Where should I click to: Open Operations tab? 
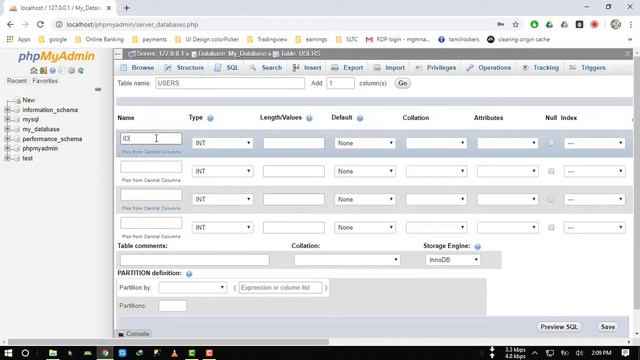point(489,68)
